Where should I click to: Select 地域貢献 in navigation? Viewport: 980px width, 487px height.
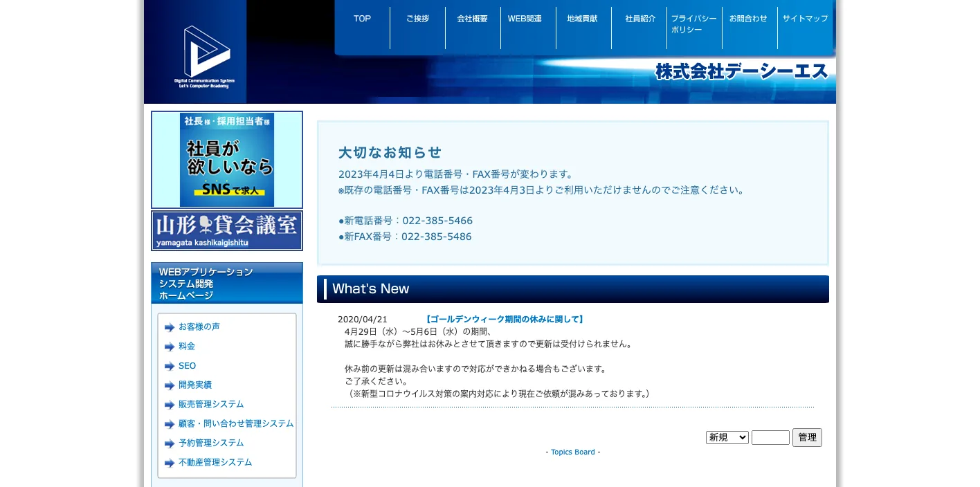582,19
